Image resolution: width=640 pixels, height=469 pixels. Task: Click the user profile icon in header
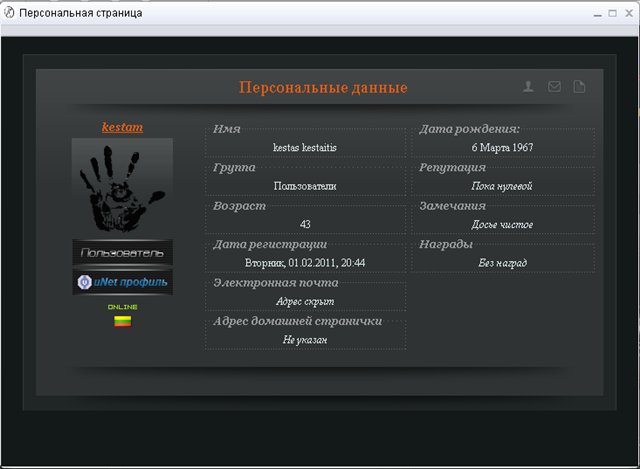[x=529, y=86]
